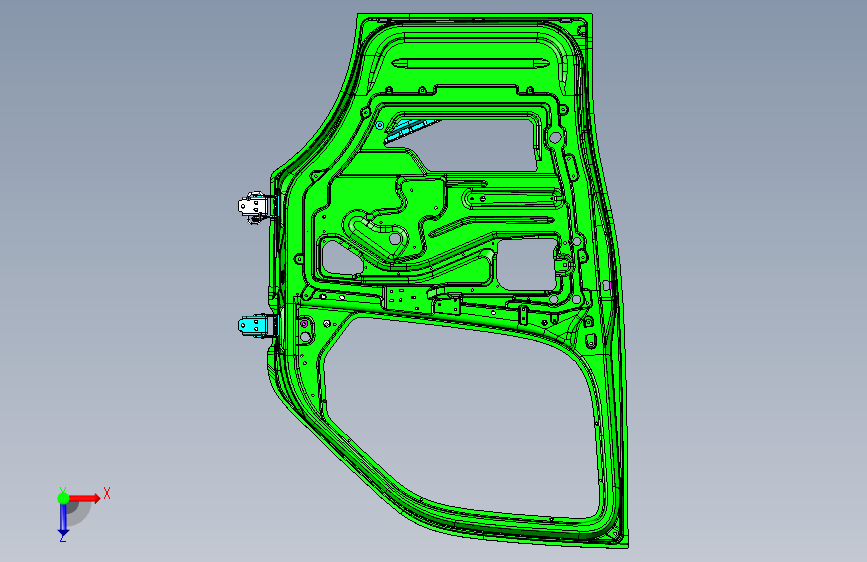Pick the magenta ring near the lower hinge
867x562 pixels.
pyautogui.click(x=304, y=324)
